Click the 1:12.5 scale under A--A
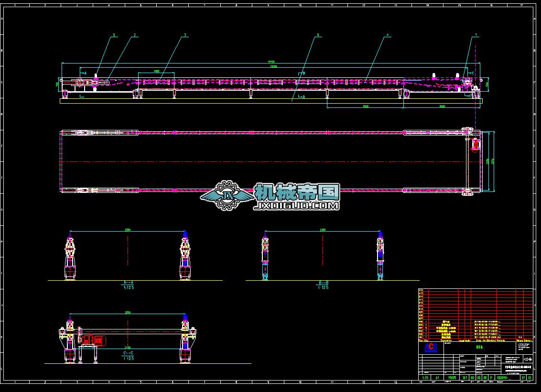Screen dimensions: 541x392 [129, 287]
